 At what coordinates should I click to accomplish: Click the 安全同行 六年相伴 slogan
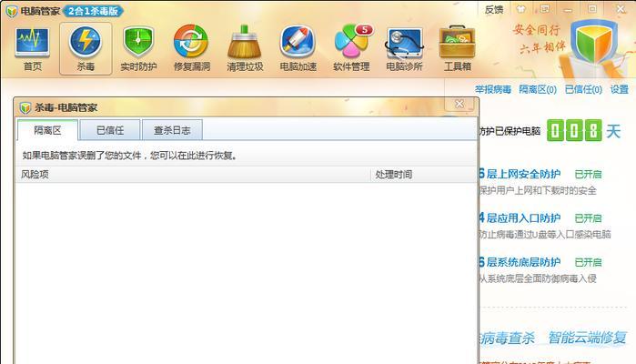[x=539, y=39]
